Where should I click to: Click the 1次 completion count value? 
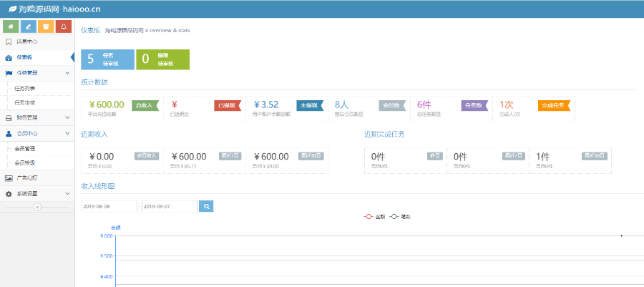[507, 104]
